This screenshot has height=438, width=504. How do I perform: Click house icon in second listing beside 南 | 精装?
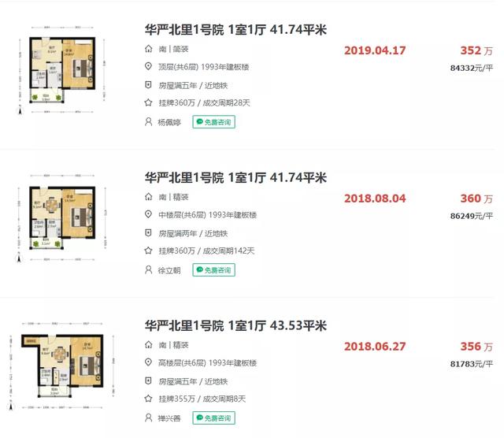(x=148, y=197)
